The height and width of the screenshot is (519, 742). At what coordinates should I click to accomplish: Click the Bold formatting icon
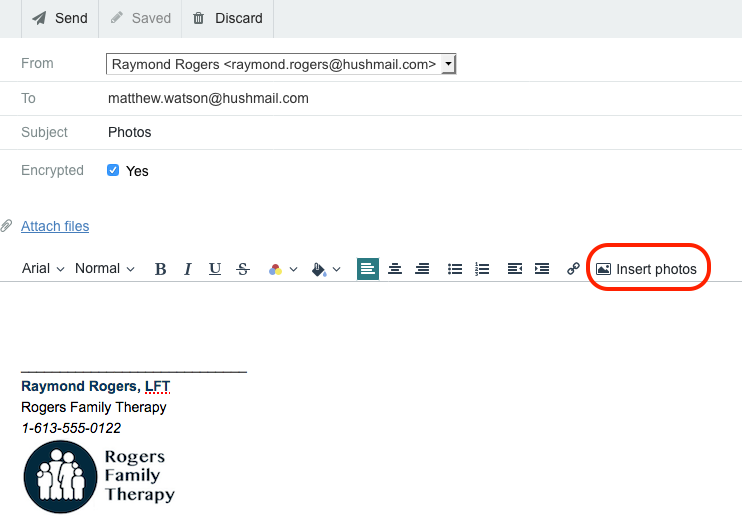pos(160,269)
